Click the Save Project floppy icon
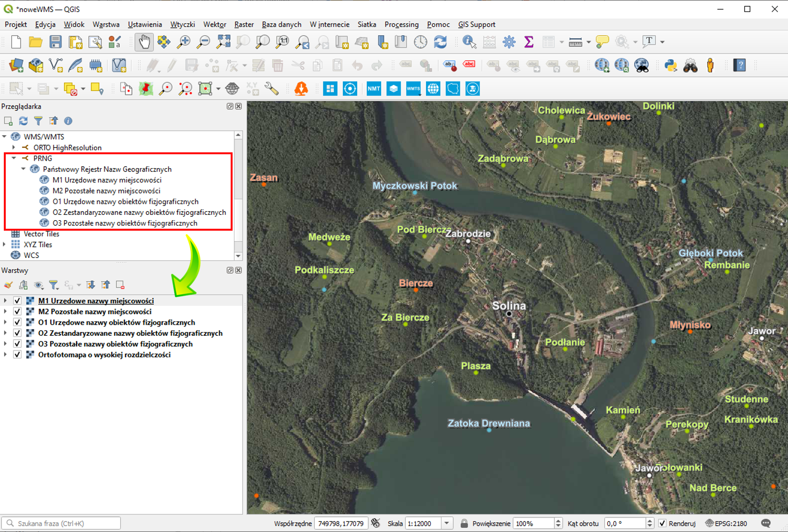This screenshot has height=532, width=788. (x=55, y=42)
